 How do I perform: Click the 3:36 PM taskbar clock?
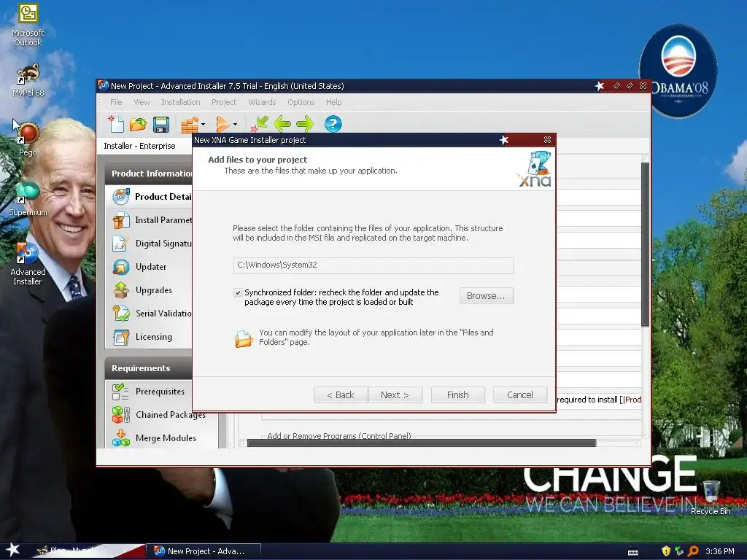(x=720, y=551)
